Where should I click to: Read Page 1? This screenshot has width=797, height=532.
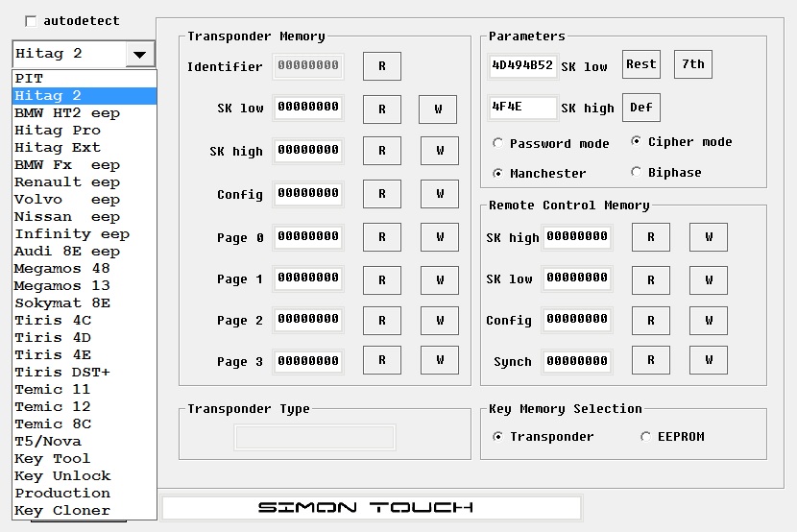[382, 280]
